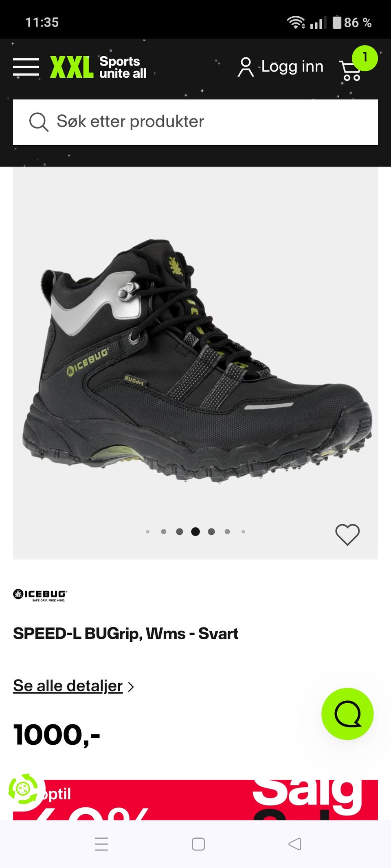This screenshot has width=391, height=868.
Task: Click the search magnifier icon
Action: [x=39, y=122]
